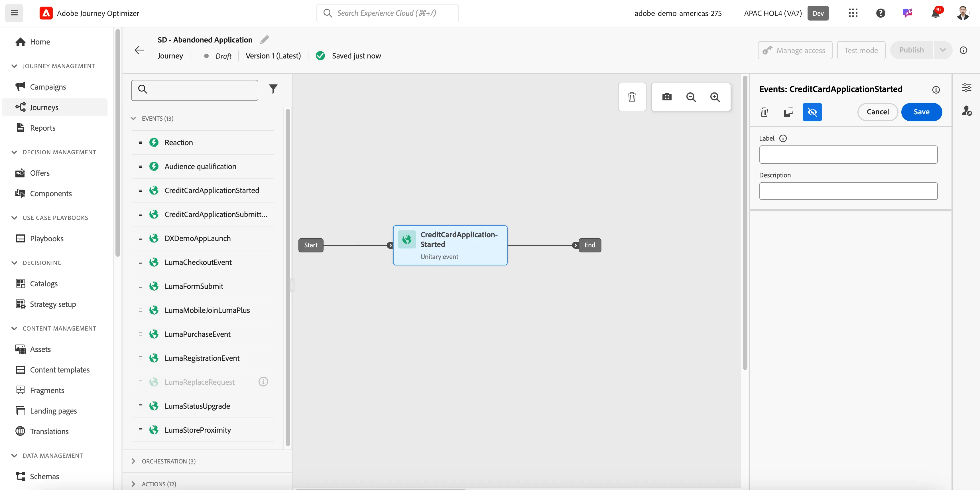Screen dimensions: 980x490
Task: Open the AI assistant chat icon
Action: click(x=908, y=13)
